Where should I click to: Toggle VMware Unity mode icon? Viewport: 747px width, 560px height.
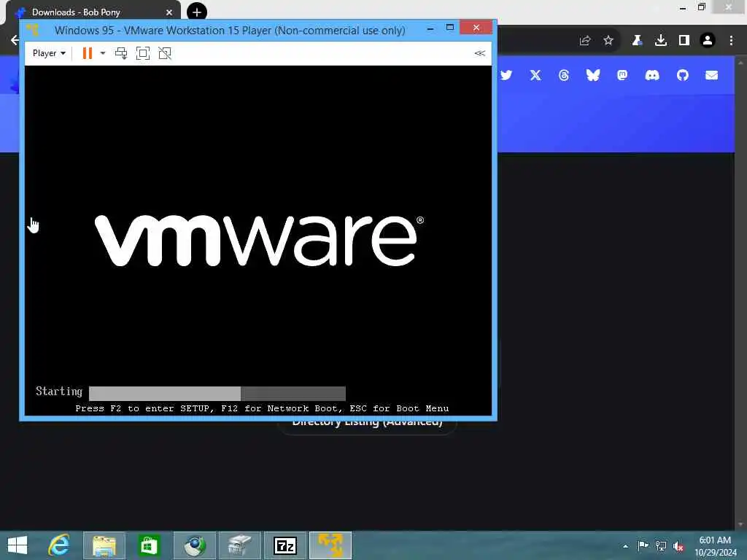click(x=164, y=52)
